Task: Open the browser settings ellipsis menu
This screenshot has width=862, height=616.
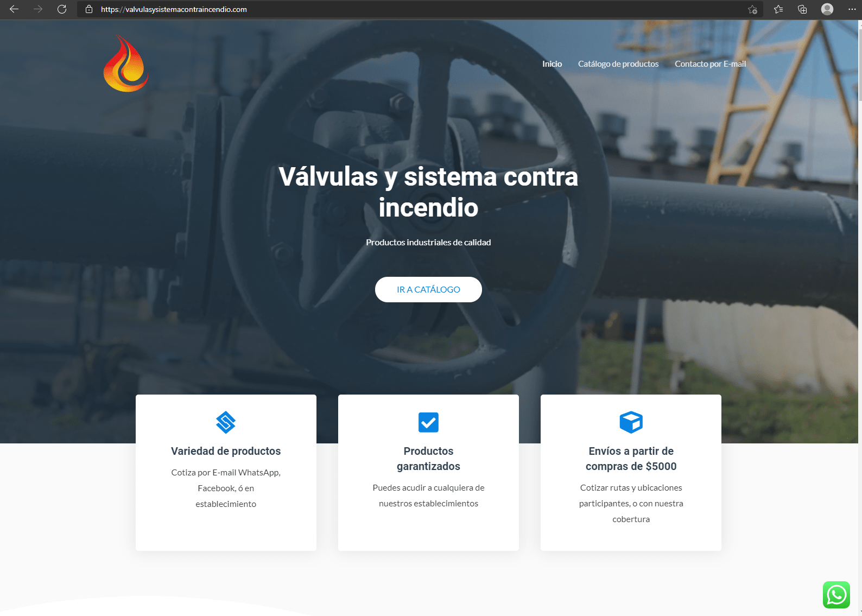Action: [x=851, y=9]
